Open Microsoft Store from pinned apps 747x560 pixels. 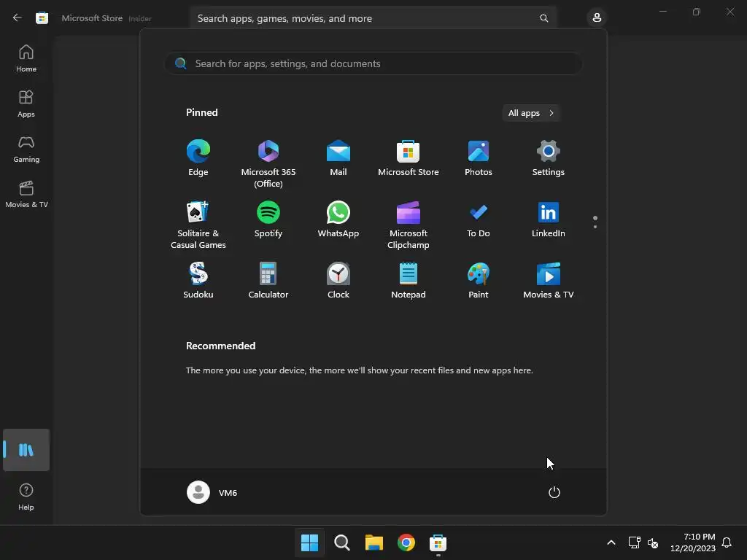pos(409,158)
